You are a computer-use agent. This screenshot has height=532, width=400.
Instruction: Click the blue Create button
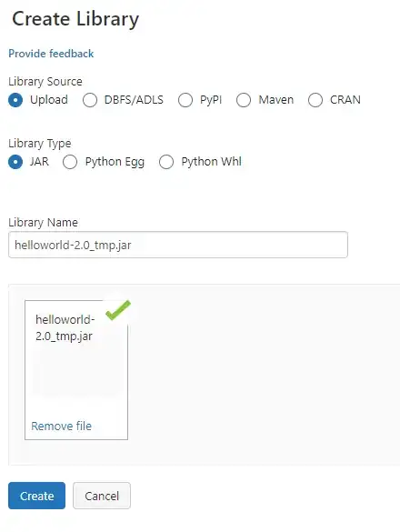point(36,496)
